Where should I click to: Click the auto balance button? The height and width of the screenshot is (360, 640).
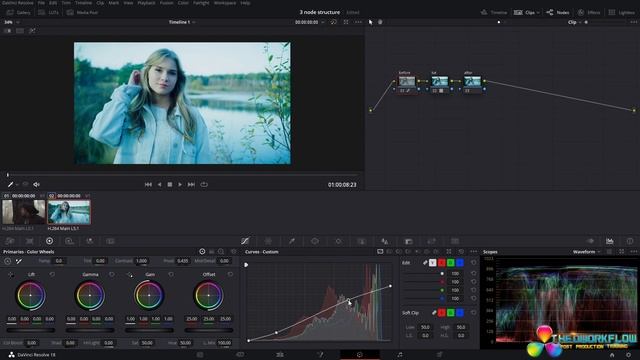(x=8, y=261)
